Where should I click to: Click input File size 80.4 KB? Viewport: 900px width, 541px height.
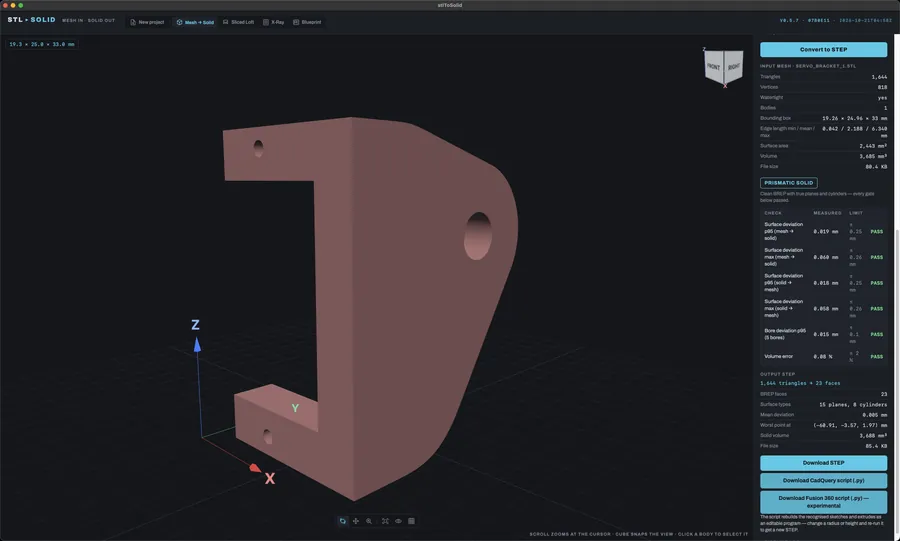pos(876,166)
